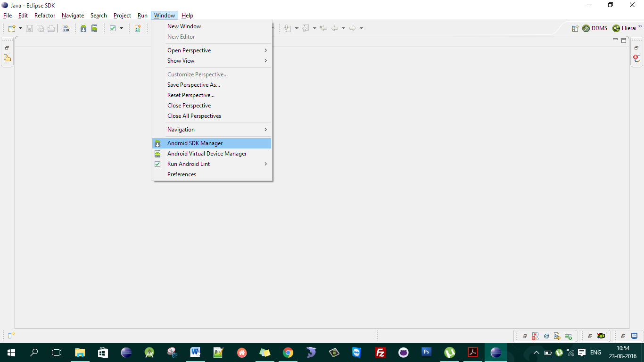Click the Previous Annotation toolbar icon
The height and width of the screenshot is (362, 644).
[305, 28]
